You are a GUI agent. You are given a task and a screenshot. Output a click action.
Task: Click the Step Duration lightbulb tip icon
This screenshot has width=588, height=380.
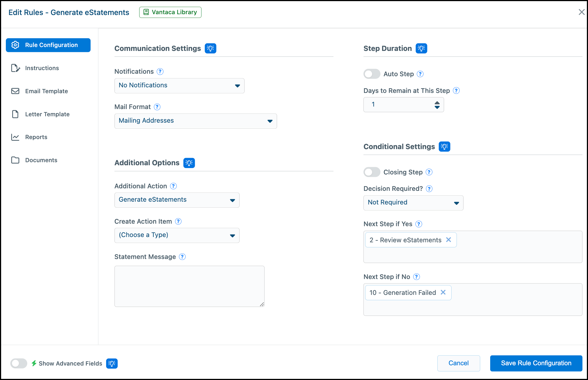[421, 48]
